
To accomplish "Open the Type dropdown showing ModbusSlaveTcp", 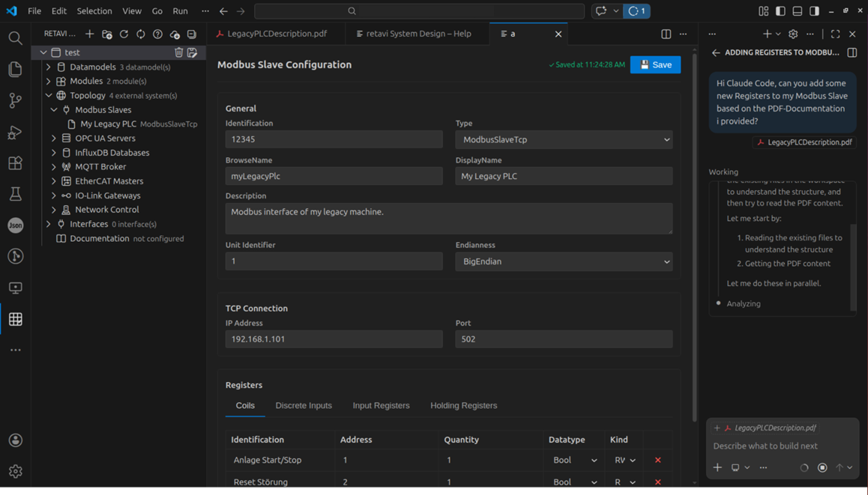I will click(564, 139).
